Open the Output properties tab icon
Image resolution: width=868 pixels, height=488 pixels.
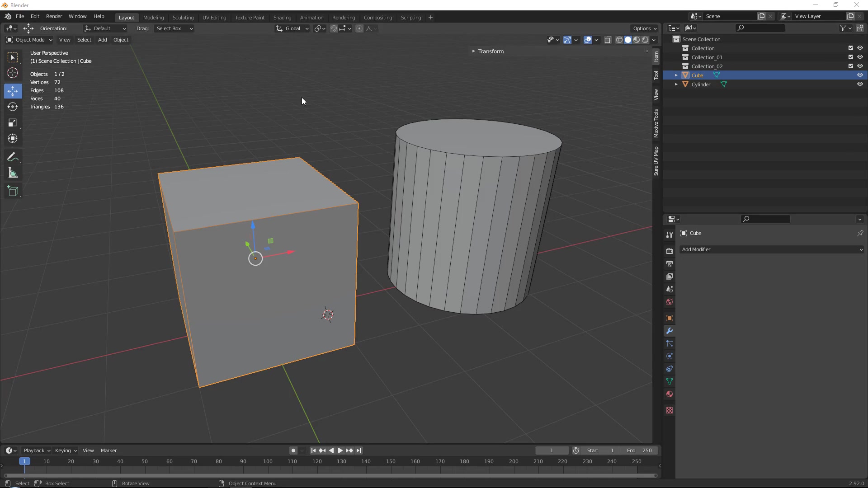[670, 263]
